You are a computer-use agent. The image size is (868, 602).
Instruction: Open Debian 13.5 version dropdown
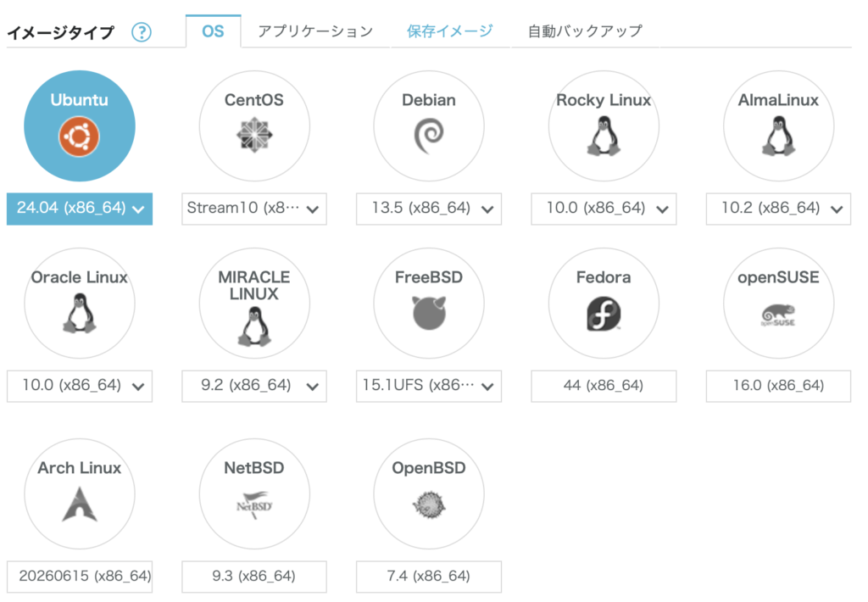pos(428,209)
